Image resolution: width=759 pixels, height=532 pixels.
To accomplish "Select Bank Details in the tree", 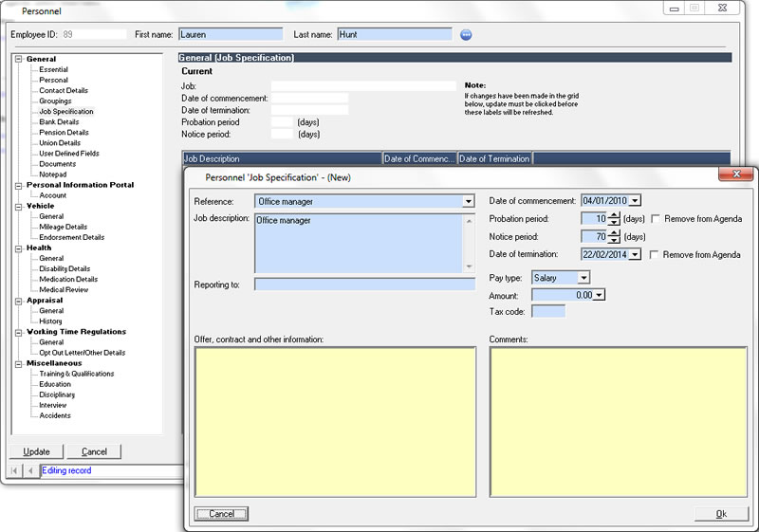I will coord(59,122).
